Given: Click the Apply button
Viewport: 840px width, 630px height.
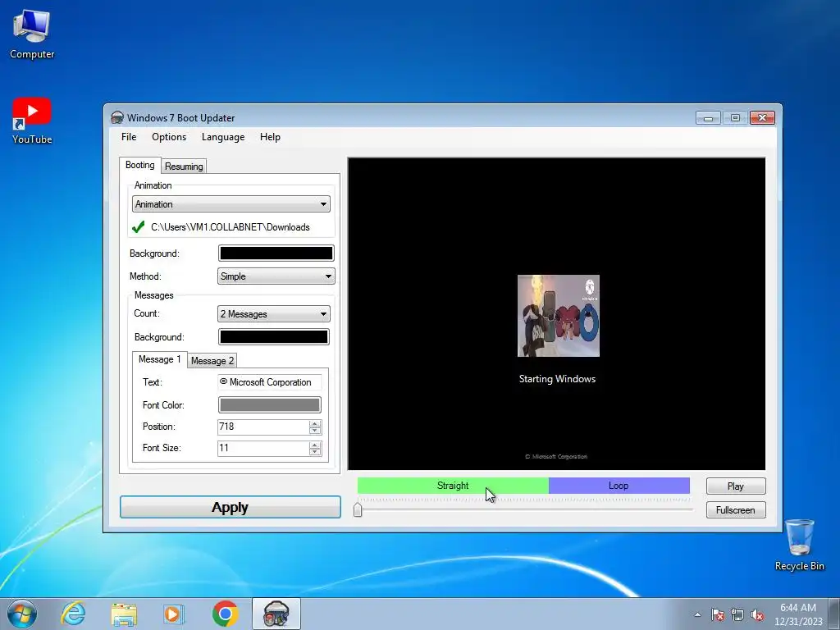Looking at the screenshot, I should (x=231, y=507).
